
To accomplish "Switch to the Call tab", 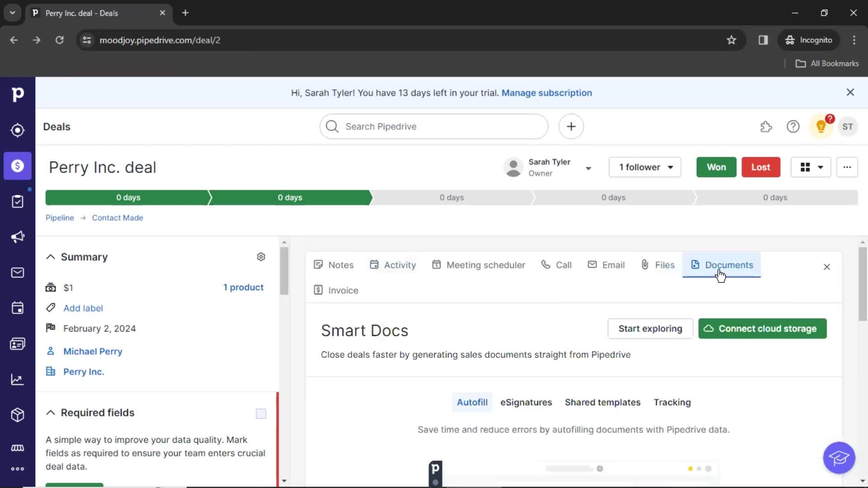I will (557, 265).
